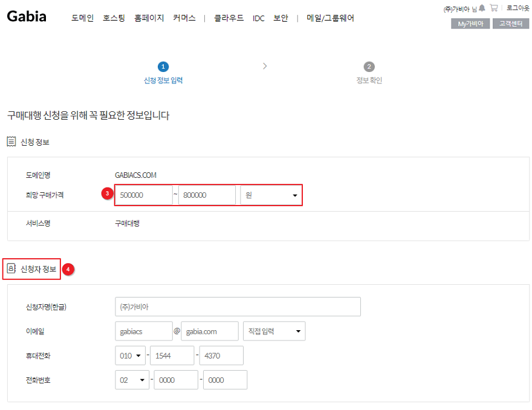Click the 신청자 정보 person icon
The height and width of the screenshot is (410, 532).
pos(11,268)
